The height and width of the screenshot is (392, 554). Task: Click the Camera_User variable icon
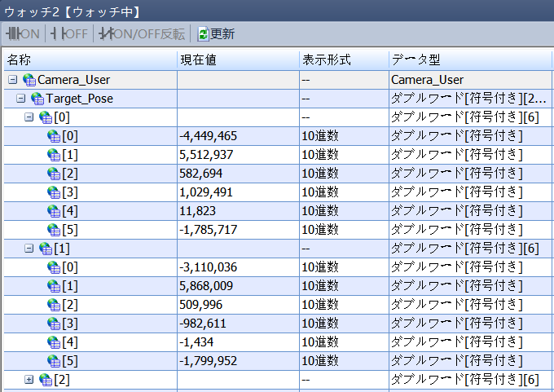click(29, 80)
